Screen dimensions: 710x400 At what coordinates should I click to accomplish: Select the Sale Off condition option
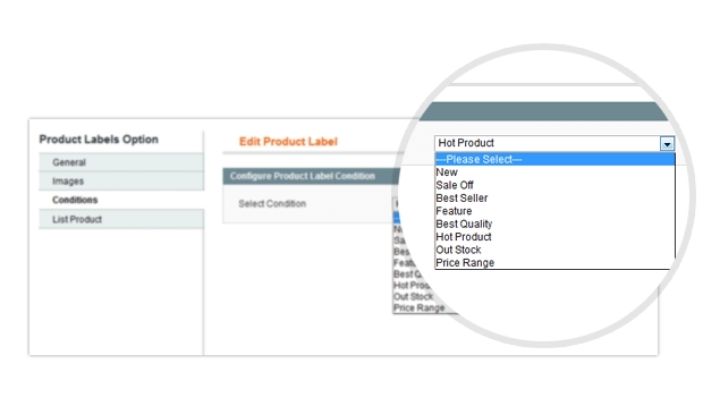[454, 185]
